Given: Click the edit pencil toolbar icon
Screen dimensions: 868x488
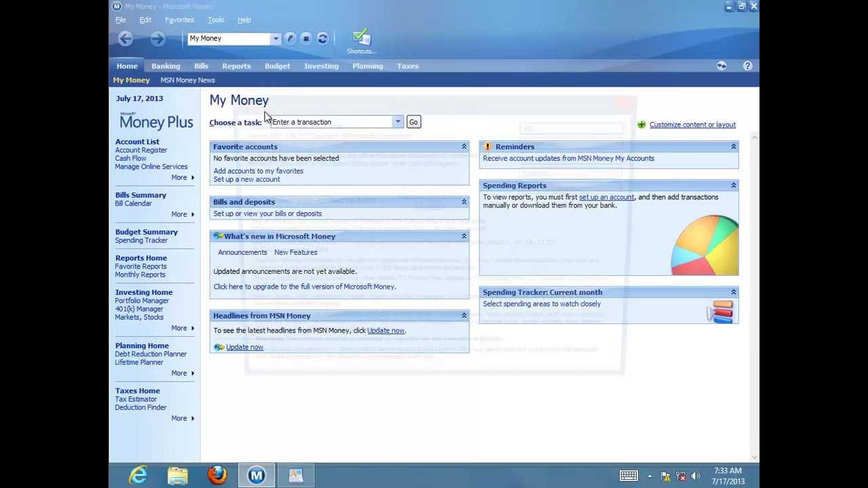Looking at the screenshot, I should pos(290,39).
